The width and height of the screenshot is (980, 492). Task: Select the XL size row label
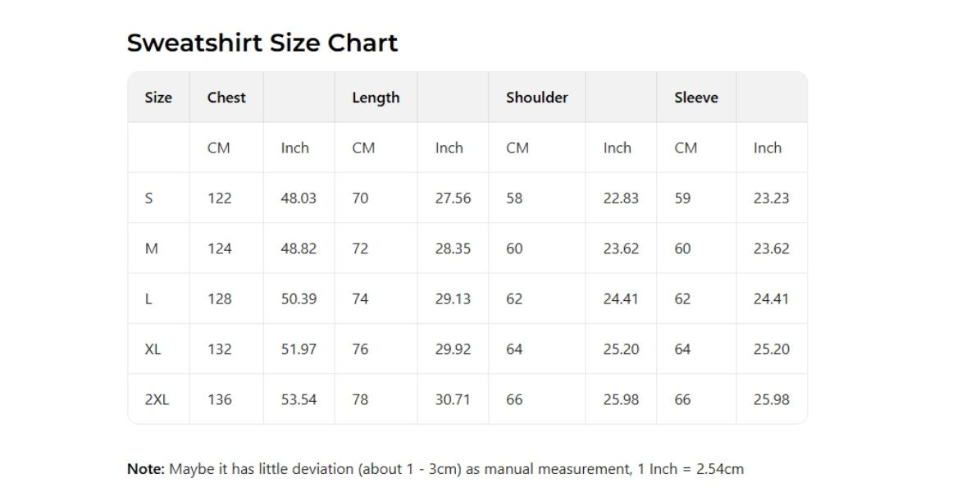153,349
